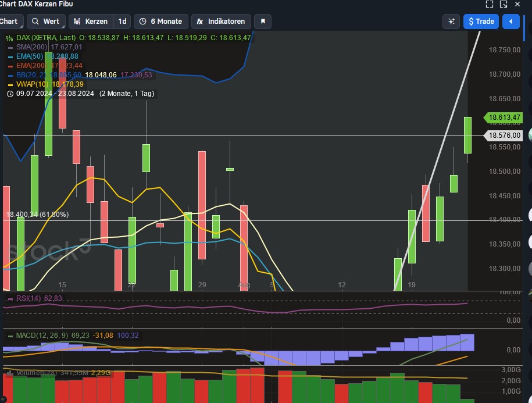This screenshot has height=403, width=532.
Task: Click the bookmark flag icon in toolbar
Action: [x=262, y=21]
